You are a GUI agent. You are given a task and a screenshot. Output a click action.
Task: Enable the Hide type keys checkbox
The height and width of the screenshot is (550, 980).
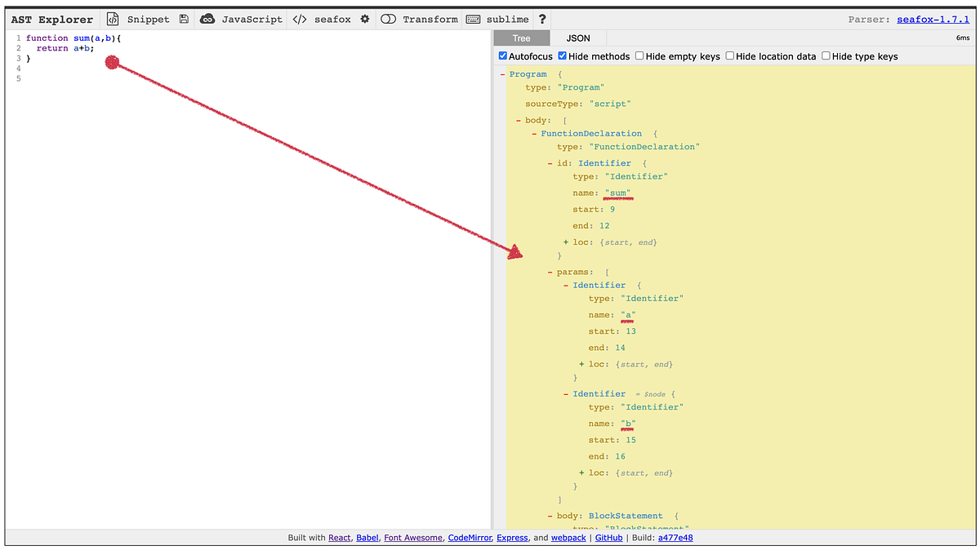(x=826, y=55)
